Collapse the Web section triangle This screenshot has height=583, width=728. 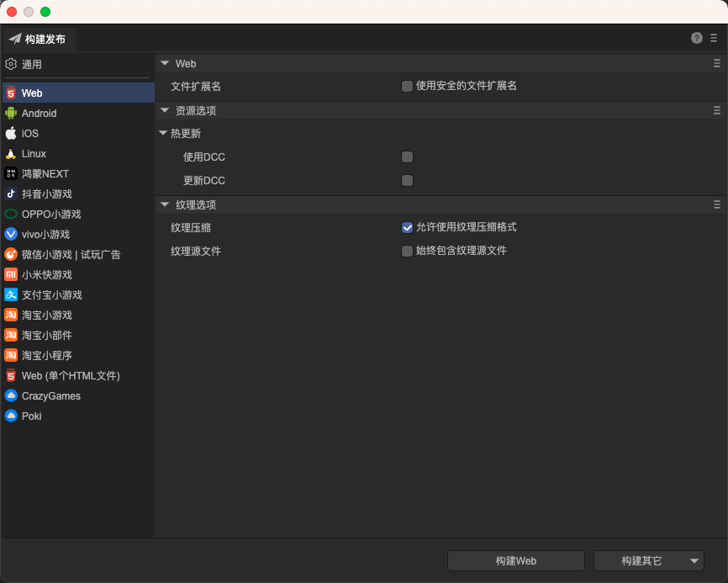165,63
